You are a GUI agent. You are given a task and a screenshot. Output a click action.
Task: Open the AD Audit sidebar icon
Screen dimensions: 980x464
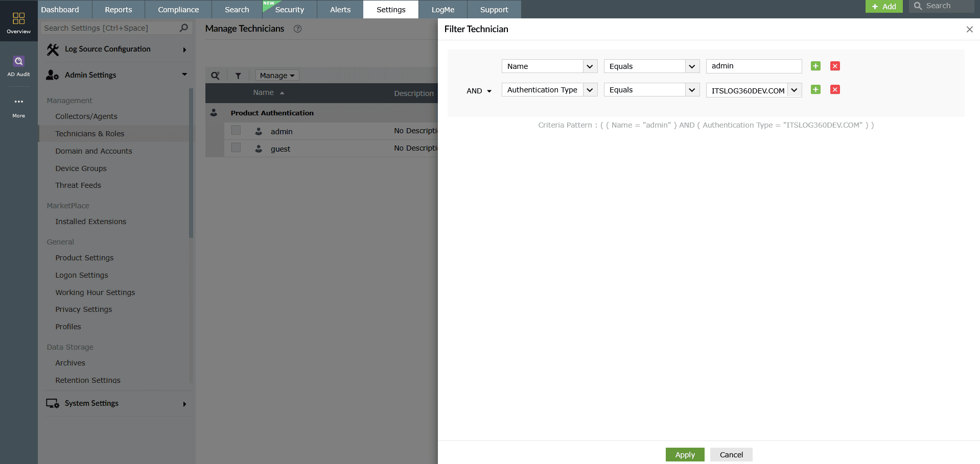[x=18, y=66]
